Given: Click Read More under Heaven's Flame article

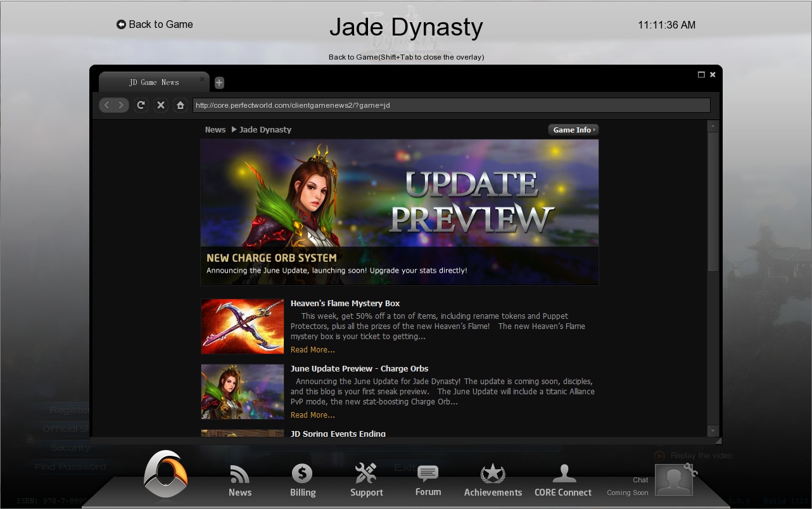Looking at the screenshot, I should pyautogui.click(x=313, y=350).
